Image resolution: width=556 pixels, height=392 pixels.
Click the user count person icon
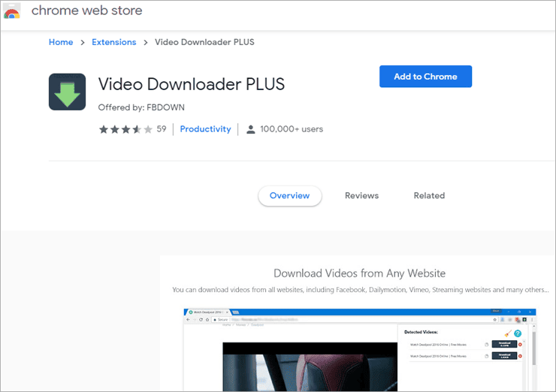[251, 129]
